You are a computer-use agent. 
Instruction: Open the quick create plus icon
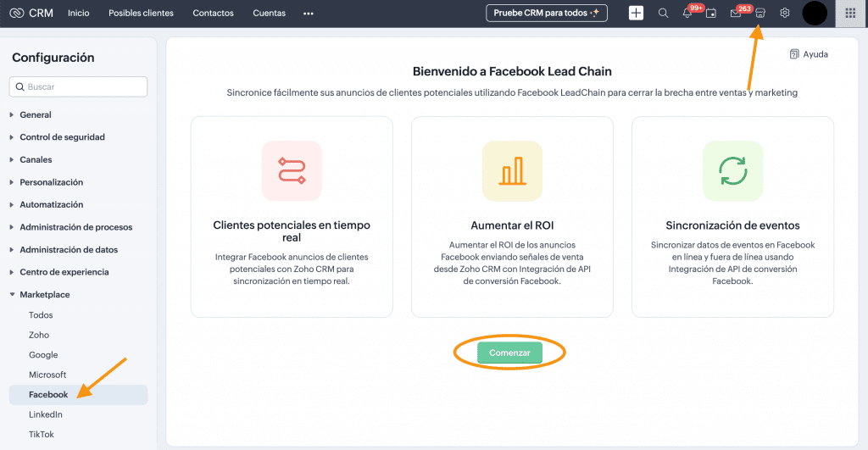coord(636,13)
